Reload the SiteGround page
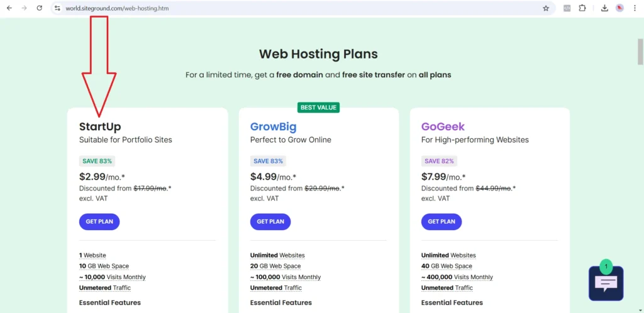Screen dimensions: 644x313 pyautogui.click(x=40, y=8)
